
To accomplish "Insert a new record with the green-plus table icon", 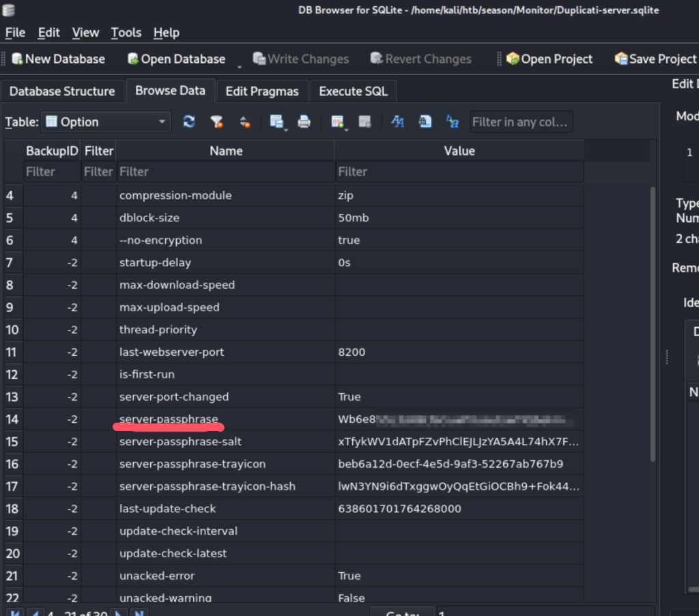I will click(337, 122).
